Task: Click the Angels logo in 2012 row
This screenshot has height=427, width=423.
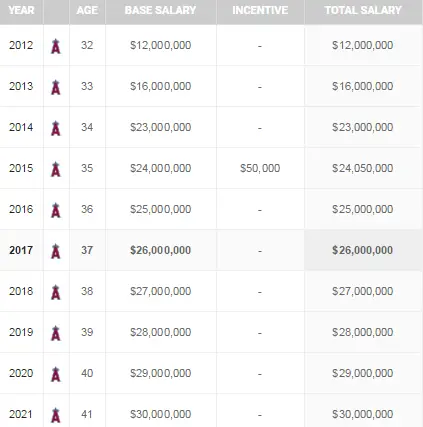Action: 56,46
